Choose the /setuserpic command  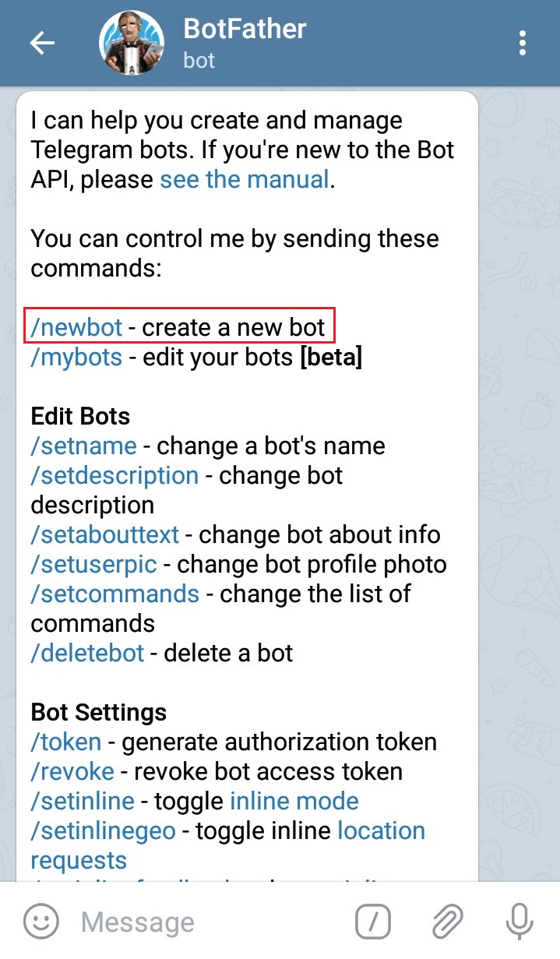click(x=93, y=564)
